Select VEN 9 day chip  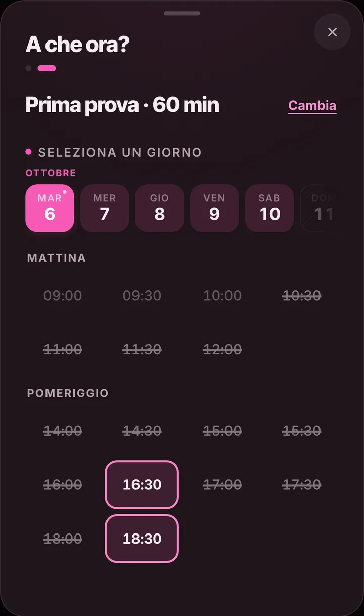(214, 208)
